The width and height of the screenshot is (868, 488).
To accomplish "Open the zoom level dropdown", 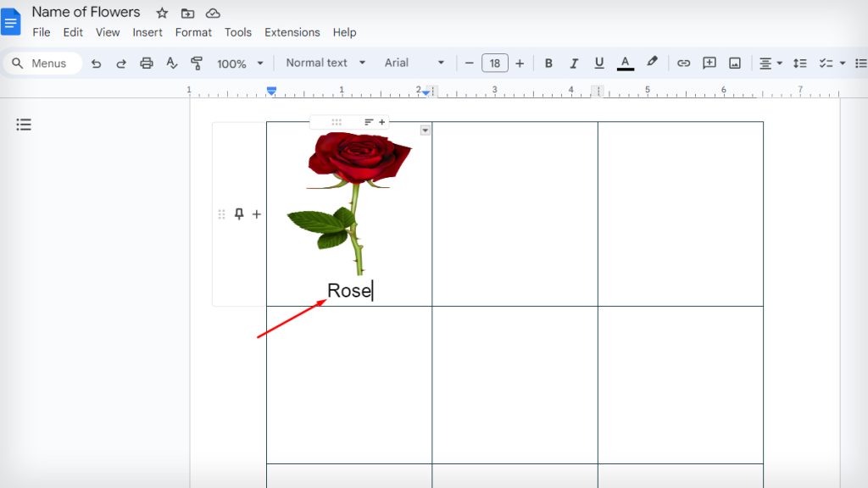I will 240,63.
